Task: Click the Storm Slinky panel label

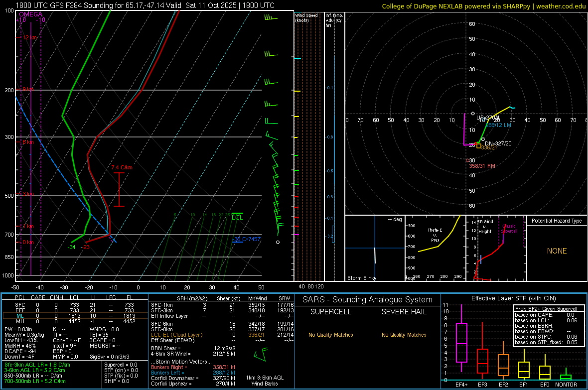Action: click(x=362, y=278)
